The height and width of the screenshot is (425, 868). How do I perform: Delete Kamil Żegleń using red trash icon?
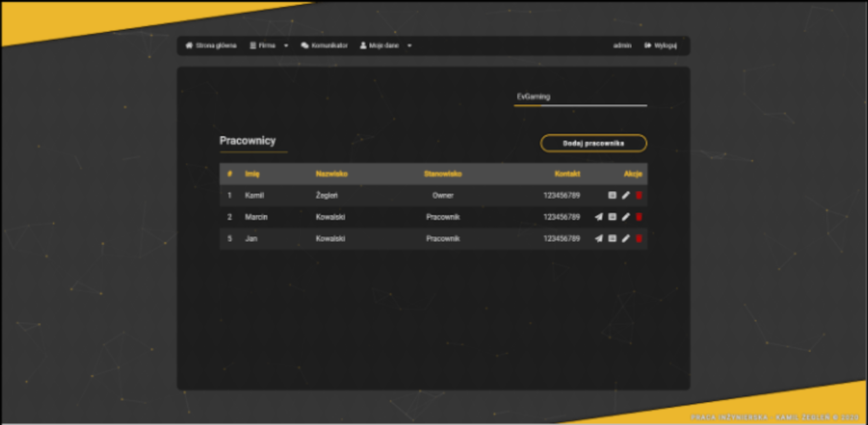click(x=639, y=195)
